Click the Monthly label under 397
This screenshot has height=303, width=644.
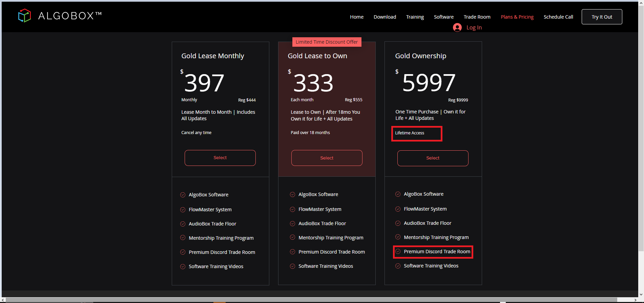click(x=189, y=100)
